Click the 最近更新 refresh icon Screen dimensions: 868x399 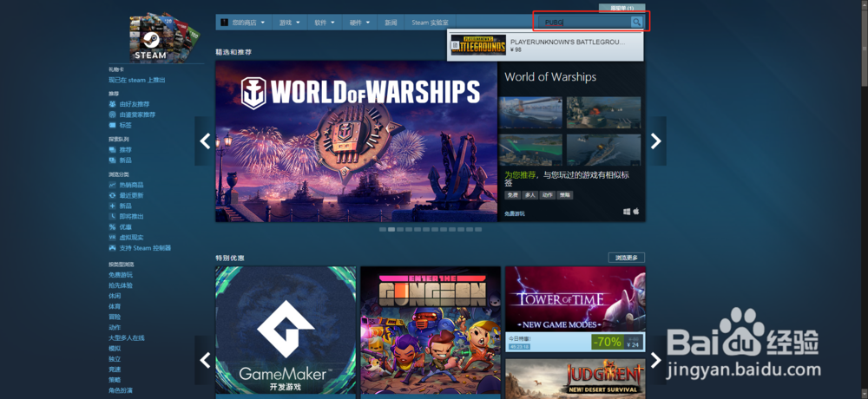point(112,195)
